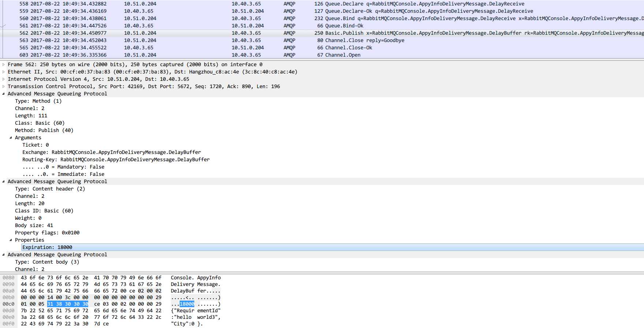Click highlighted hex bytes 31 38 30 30 30

[68, 304]
